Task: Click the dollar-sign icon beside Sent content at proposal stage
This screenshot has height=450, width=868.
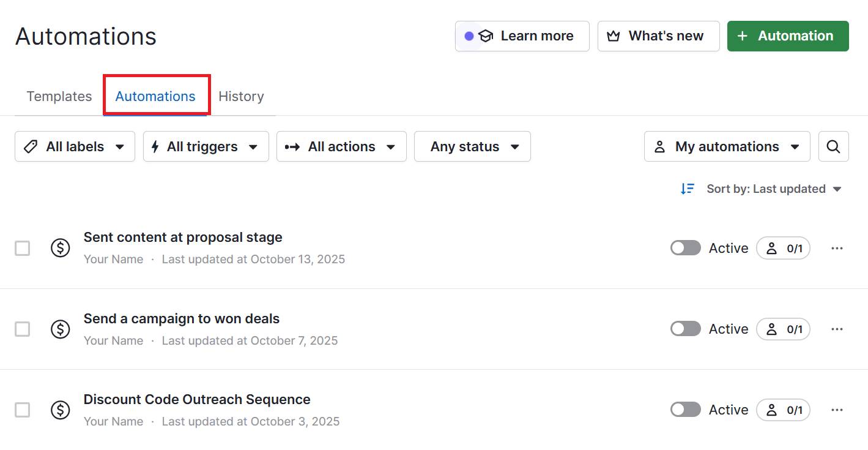Action: tap(60, 247)
